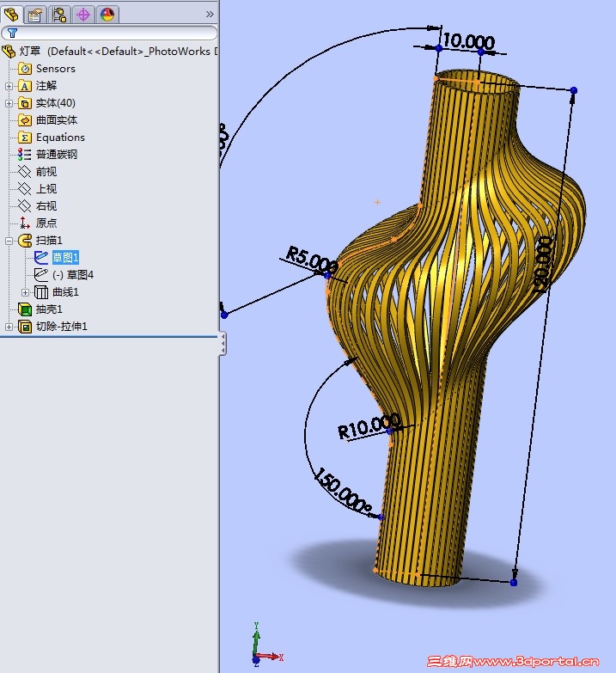616x673 pixels.
Task: Click the 抽壳1 shell feature icon
Action: coord(25,309)
